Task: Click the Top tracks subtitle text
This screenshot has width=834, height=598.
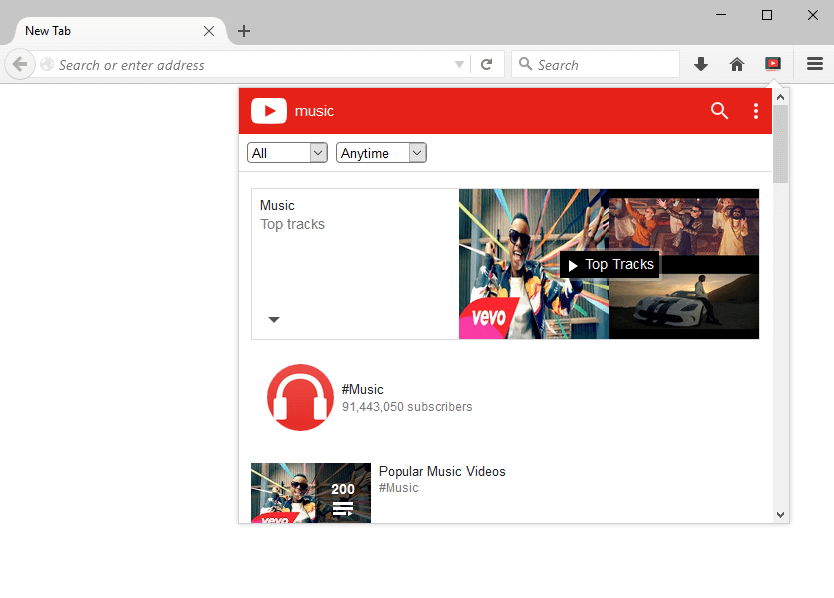Action: [x=293, y=225]
